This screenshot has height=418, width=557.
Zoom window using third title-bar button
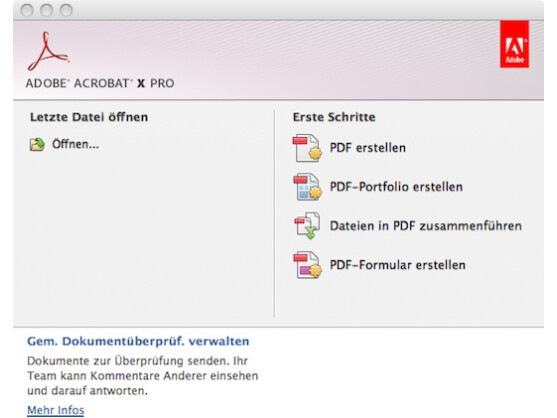pyautogui.click(x=66, y=10)
